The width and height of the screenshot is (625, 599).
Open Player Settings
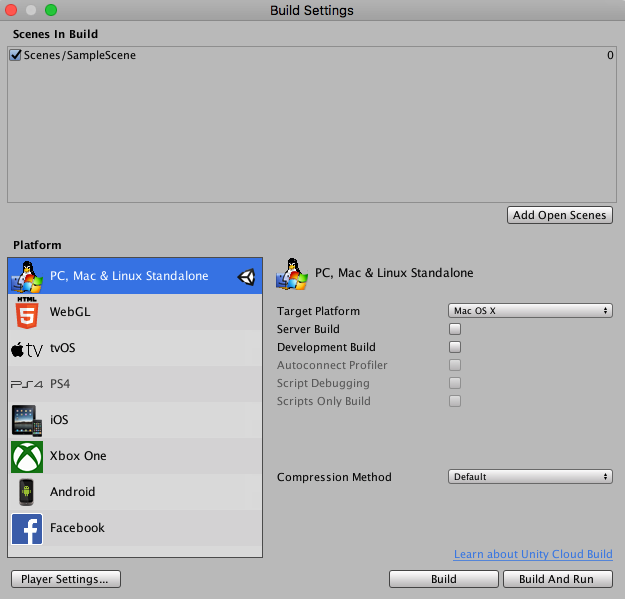(66, 579)
